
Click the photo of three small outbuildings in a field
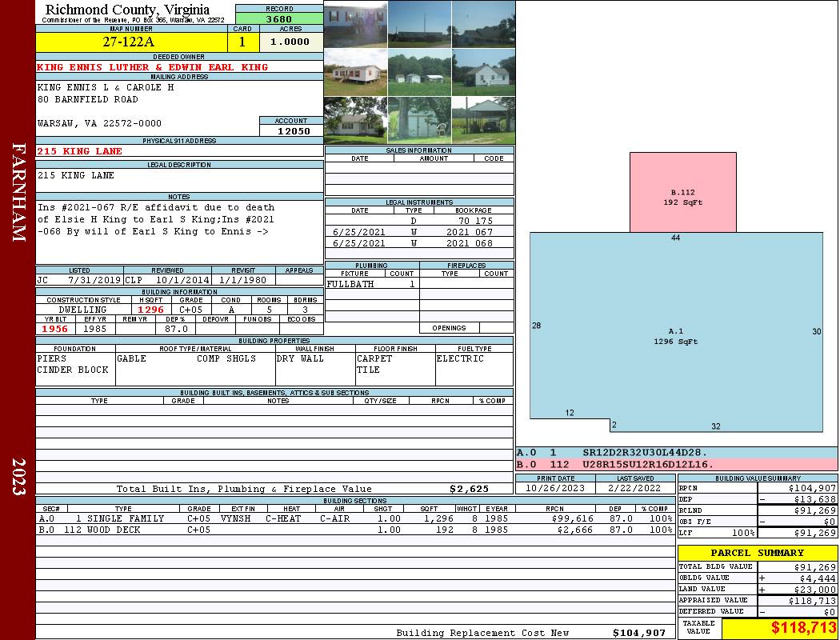coord(419,72)
